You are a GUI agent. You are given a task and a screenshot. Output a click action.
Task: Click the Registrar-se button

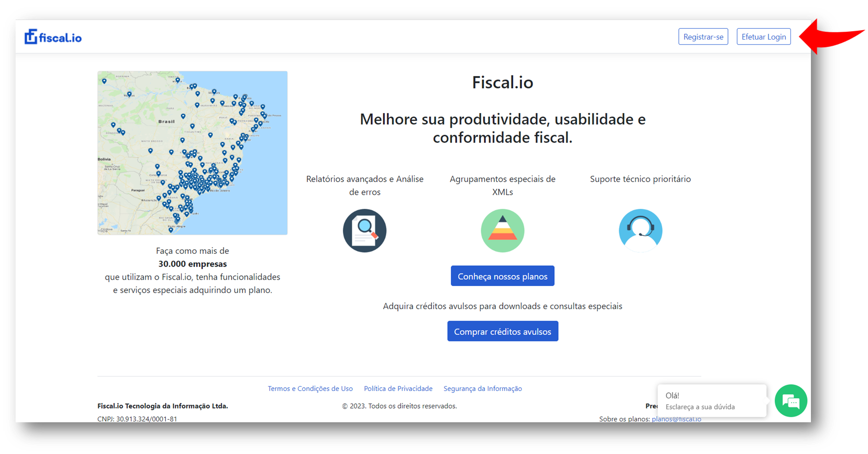pyautogui.click(x=703, y=37)
